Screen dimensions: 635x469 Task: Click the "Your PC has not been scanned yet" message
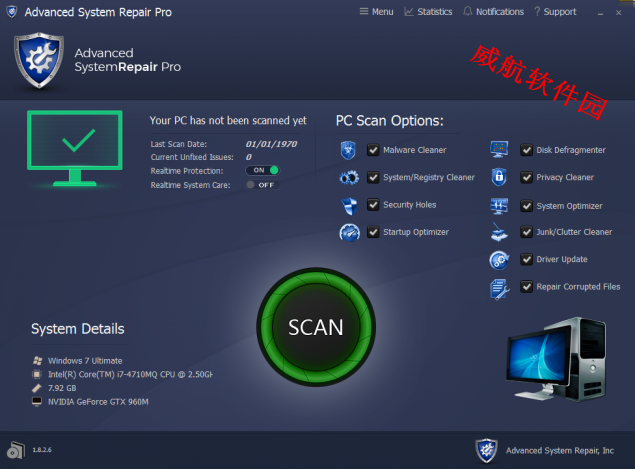(x=228, y=121)
